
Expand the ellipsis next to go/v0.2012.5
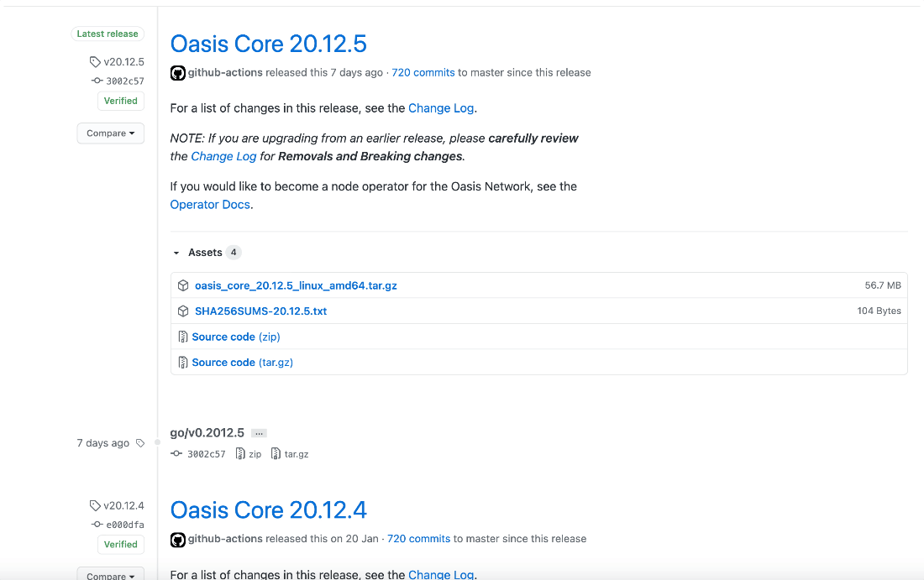[x=259, y=433]
